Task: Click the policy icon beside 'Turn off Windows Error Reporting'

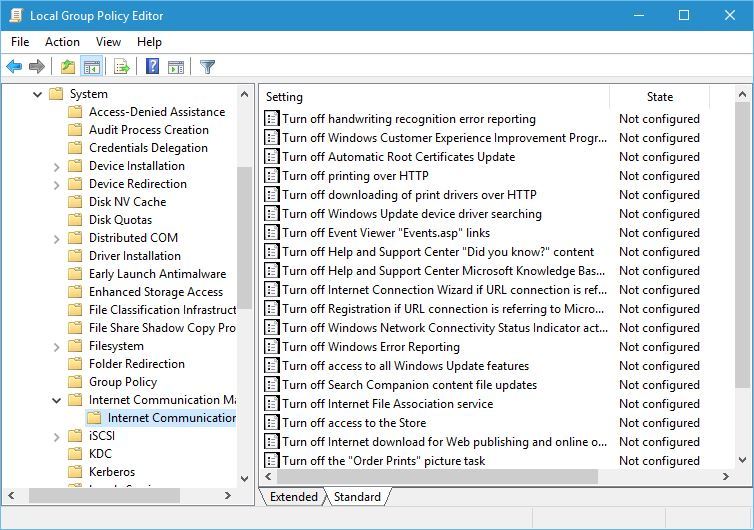Action: (x=272, y=346)
